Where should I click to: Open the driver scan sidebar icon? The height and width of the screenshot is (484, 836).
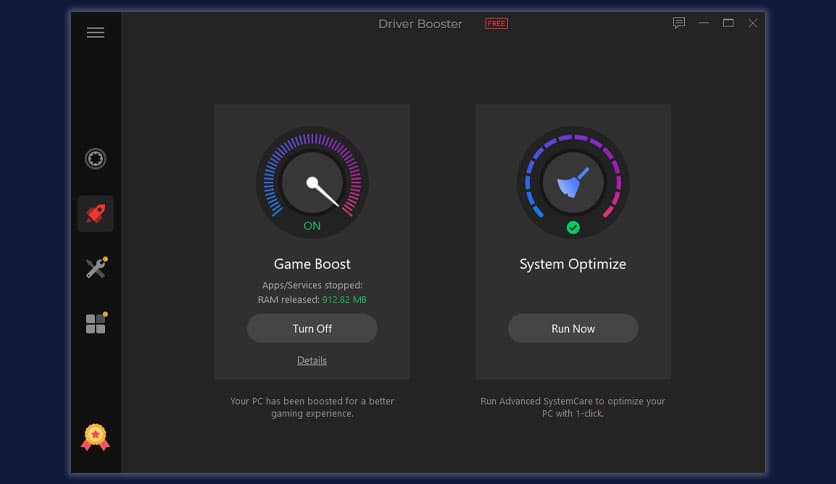click(95, 158)
